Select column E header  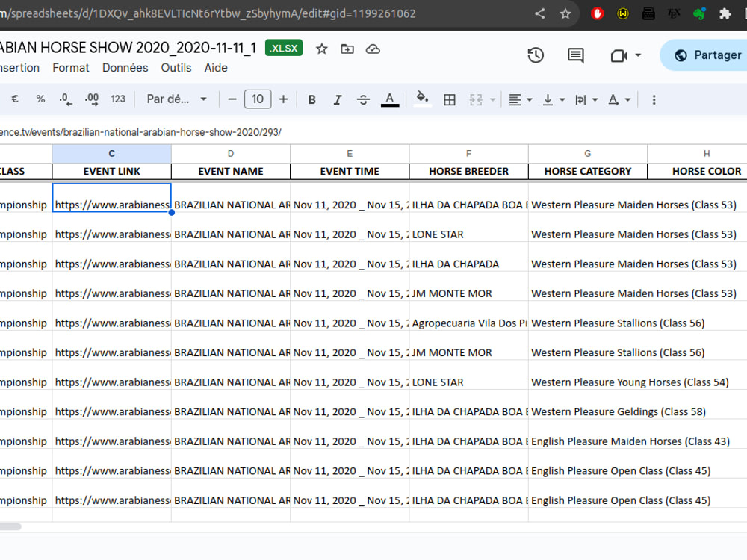(x=350, y=153)
